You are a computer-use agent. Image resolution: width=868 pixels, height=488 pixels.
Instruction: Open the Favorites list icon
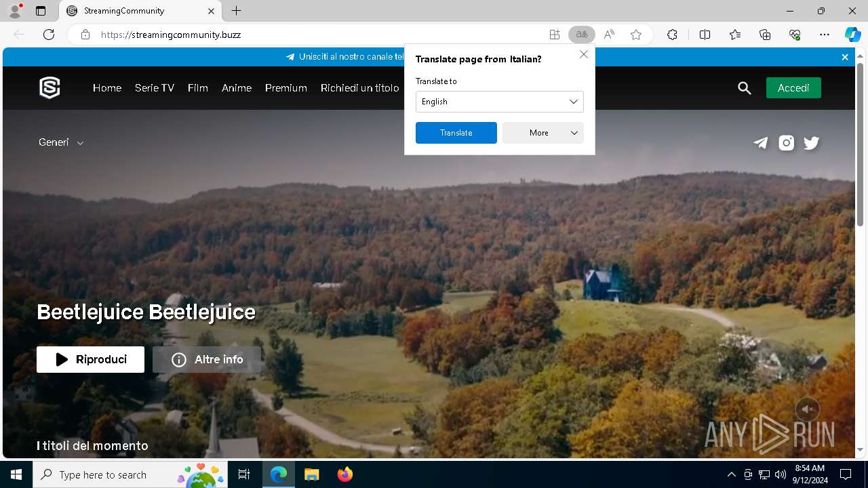[x=735, y=35]
